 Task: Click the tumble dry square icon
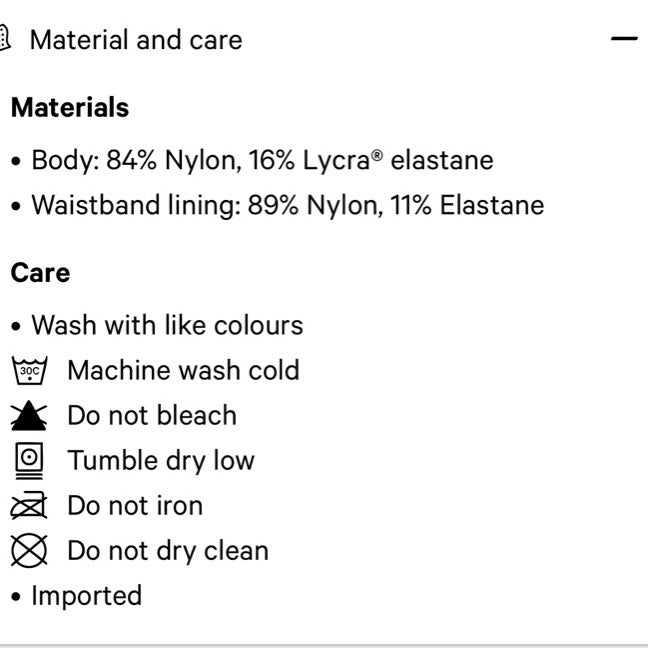[29, 461]
